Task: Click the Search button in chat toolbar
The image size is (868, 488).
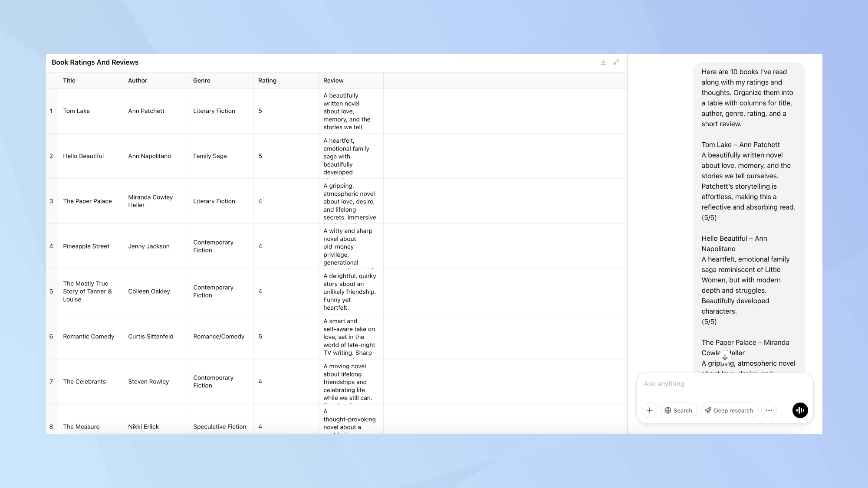Action: (x=678, y=410)
